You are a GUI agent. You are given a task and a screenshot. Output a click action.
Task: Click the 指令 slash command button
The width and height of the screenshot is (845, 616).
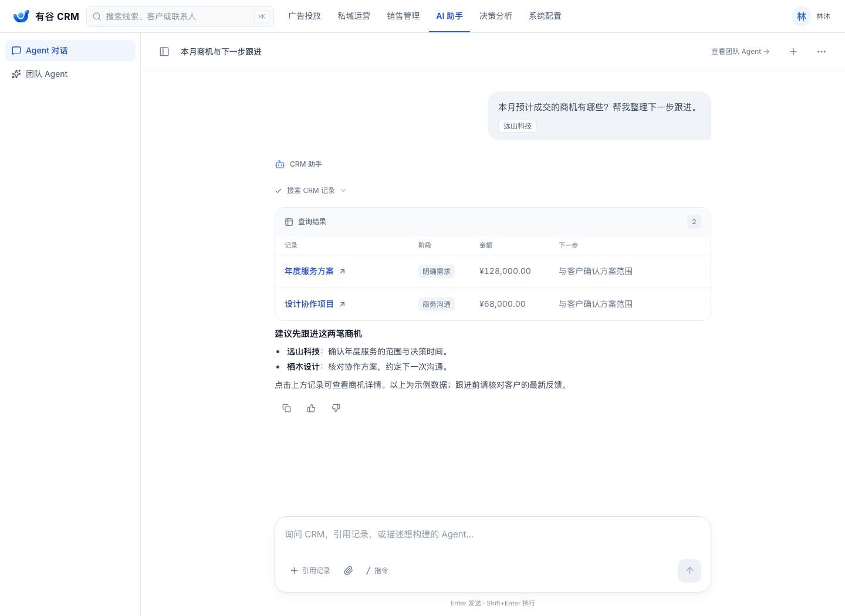point(377,571)
